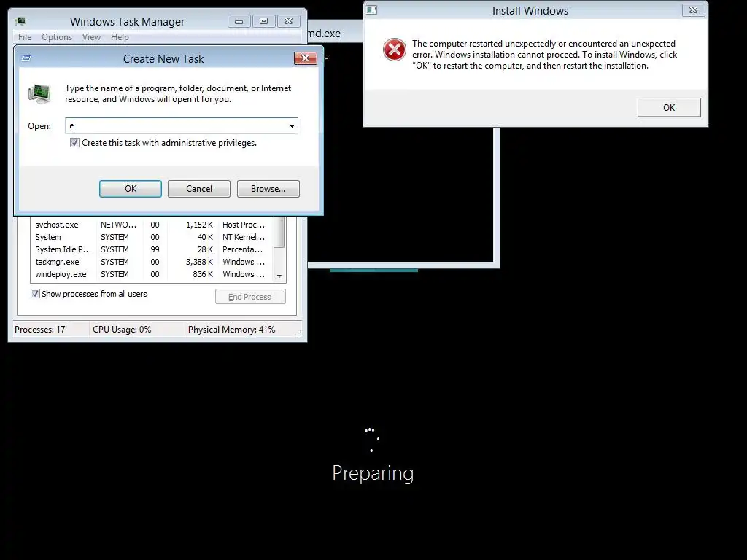Open the File menu in Task Manager
Viewport: 747px width, 560px height.
coord(25,37)
